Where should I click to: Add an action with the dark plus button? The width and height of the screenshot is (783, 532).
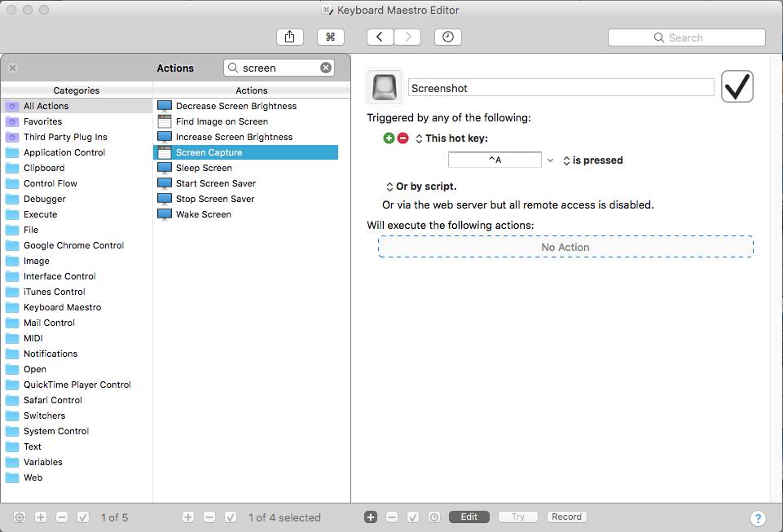pyautogui.click(x=371, y=517)
